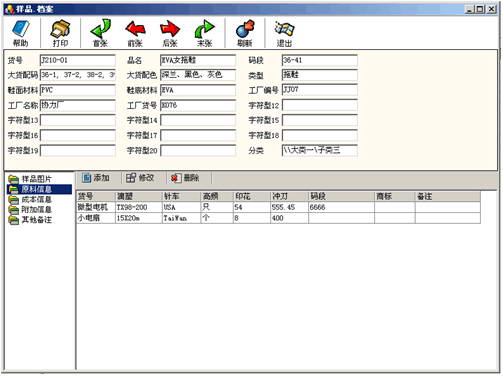
Task: Minimize the 样品.档案 window
Action: click(469, 9)
